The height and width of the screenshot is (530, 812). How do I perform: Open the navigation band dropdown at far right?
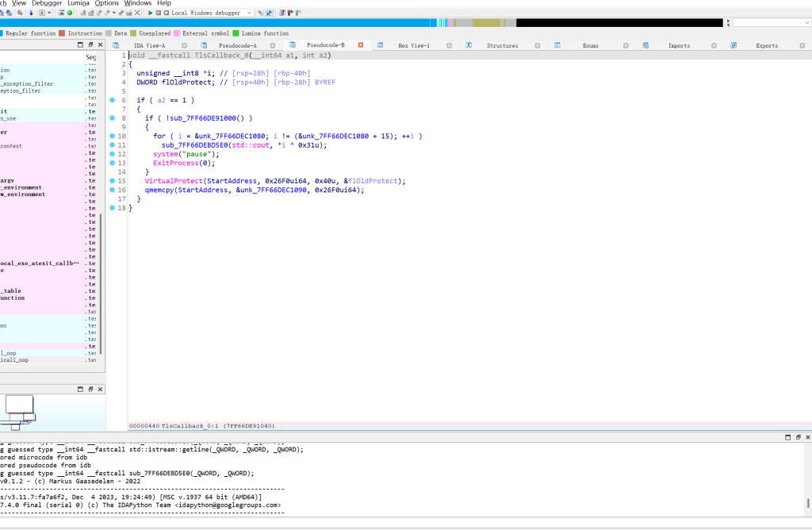[x=806, y=23]
